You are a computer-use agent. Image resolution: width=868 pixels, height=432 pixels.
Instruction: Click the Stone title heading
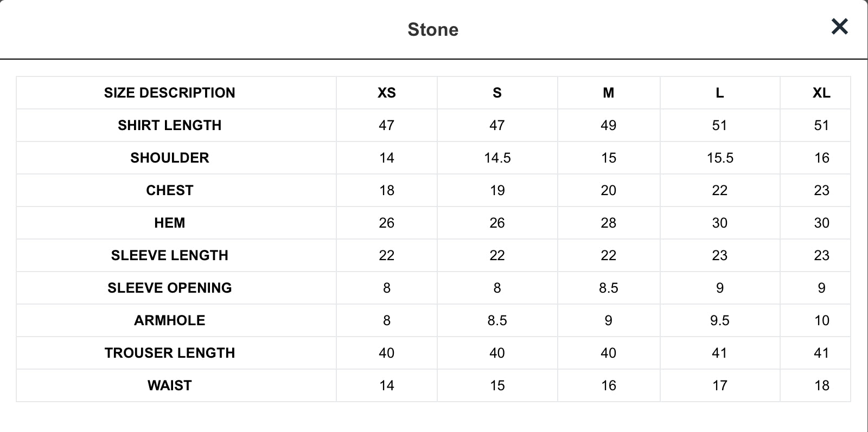(x=433, y=29)
